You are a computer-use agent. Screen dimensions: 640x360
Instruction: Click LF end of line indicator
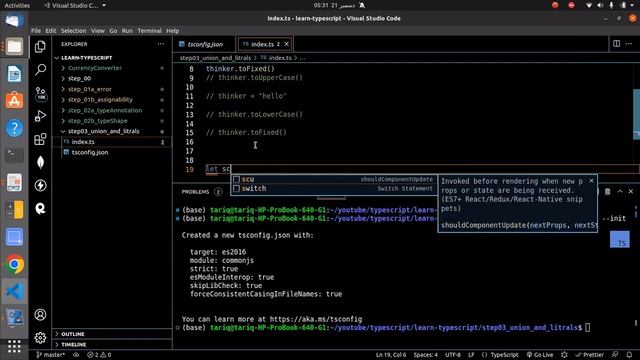click(x=471, y=355)
